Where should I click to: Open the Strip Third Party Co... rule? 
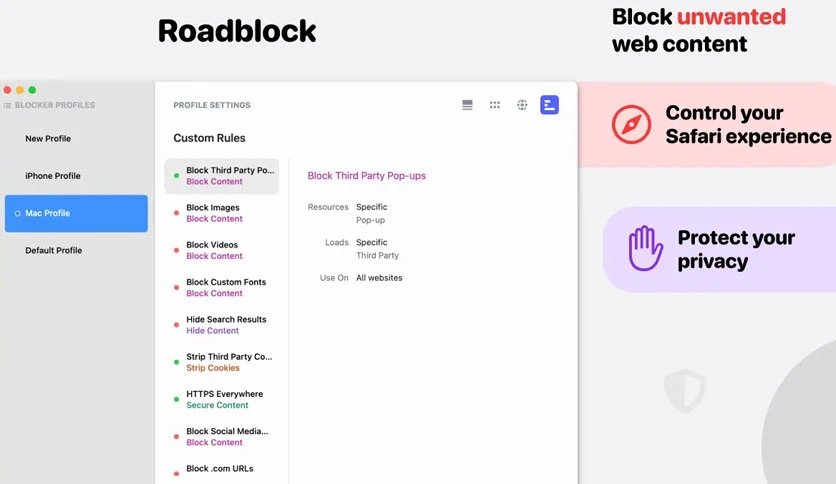(222, 362)
